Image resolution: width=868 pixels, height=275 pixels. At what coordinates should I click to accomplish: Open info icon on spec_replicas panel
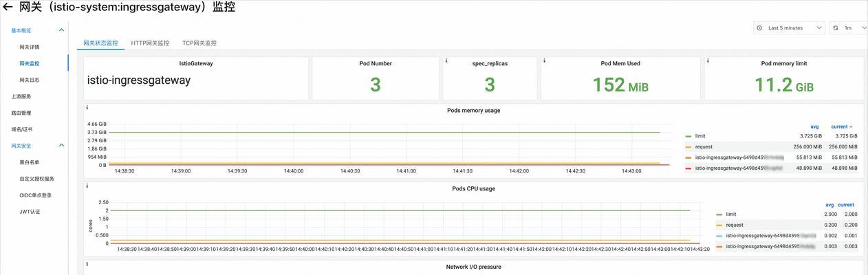click(x=446, y=60)
